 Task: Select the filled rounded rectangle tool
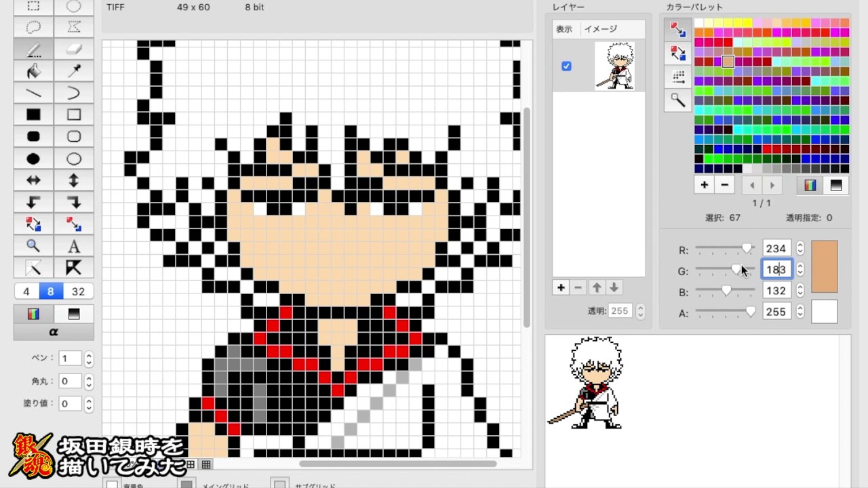click(x=33, y=136)
